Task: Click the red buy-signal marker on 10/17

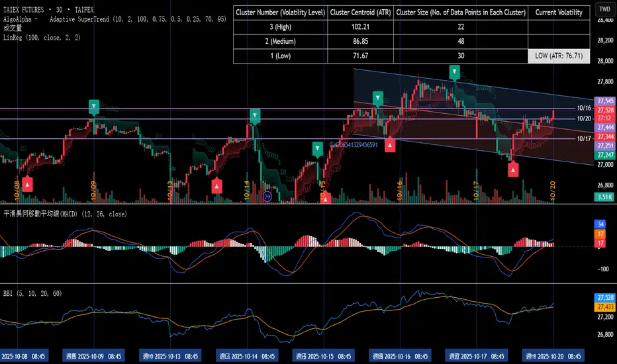Action: 513,170
